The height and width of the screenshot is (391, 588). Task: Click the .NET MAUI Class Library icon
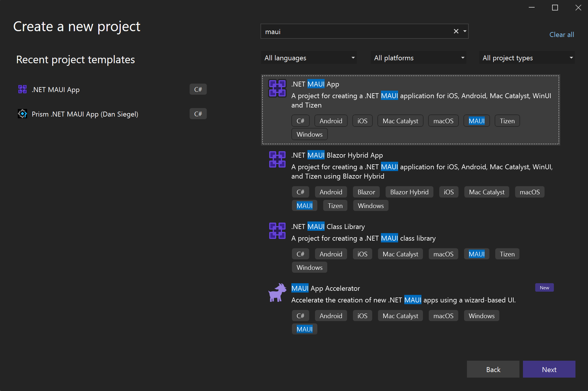(277, 231)
